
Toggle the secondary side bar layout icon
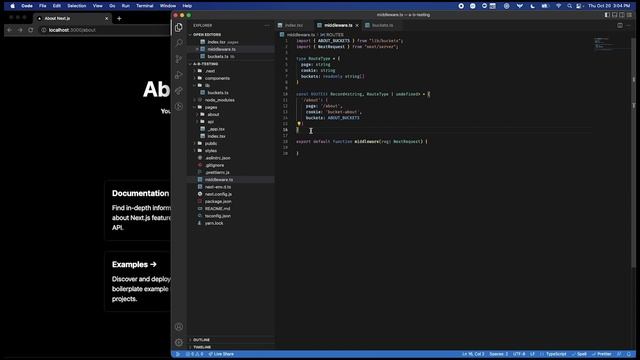click(x=622, y=15)
